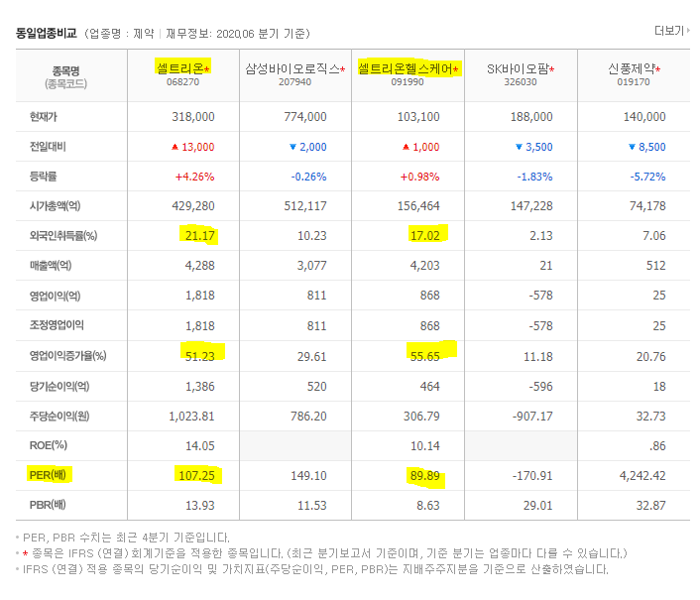Select stock code 091990
The width and height of the screenshot is (700, 600).
tap(408, 82)
